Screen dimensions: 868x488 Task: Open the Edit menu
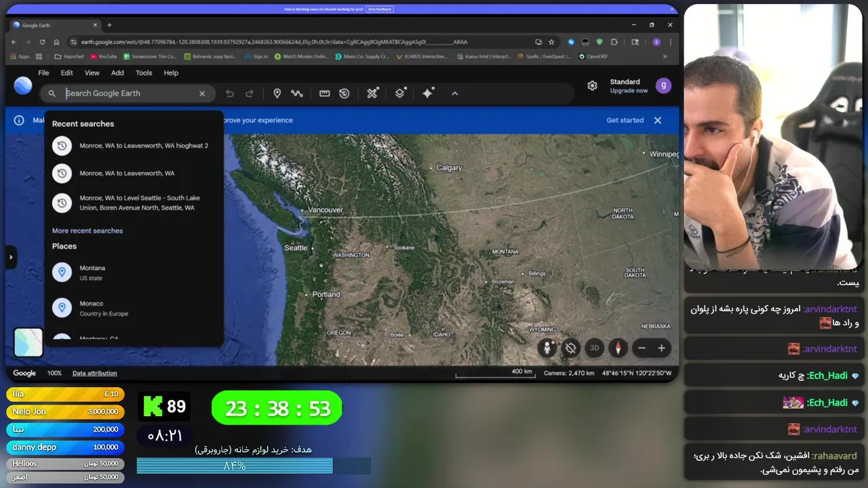(66, 73)
